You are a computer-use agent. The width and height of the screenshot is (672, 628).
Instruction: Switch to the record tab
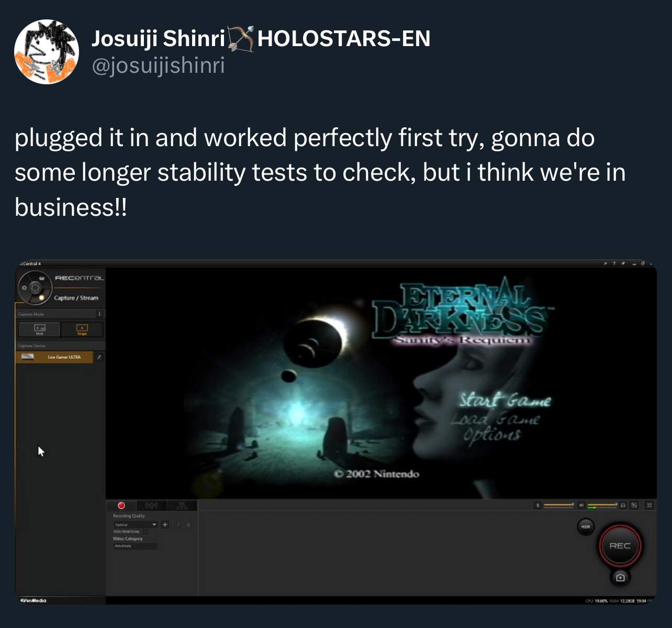coord(121,505)
